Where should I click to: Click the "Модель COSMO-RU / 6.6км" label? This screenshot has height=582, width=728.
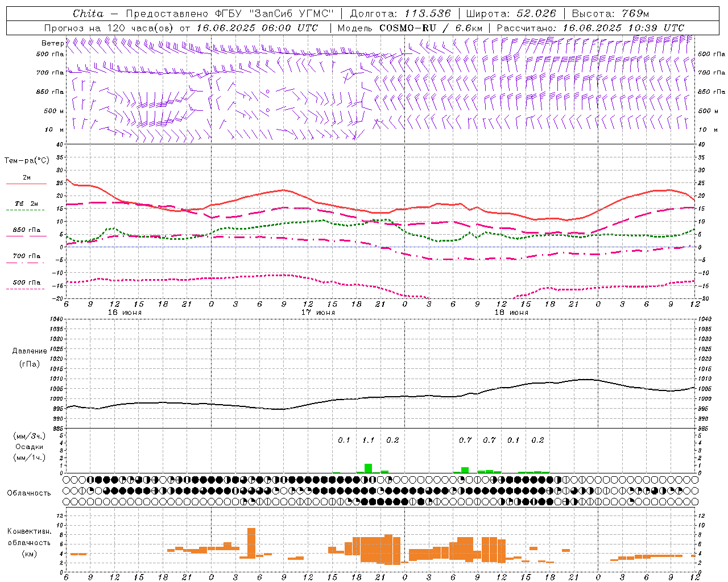click(410, 28)
